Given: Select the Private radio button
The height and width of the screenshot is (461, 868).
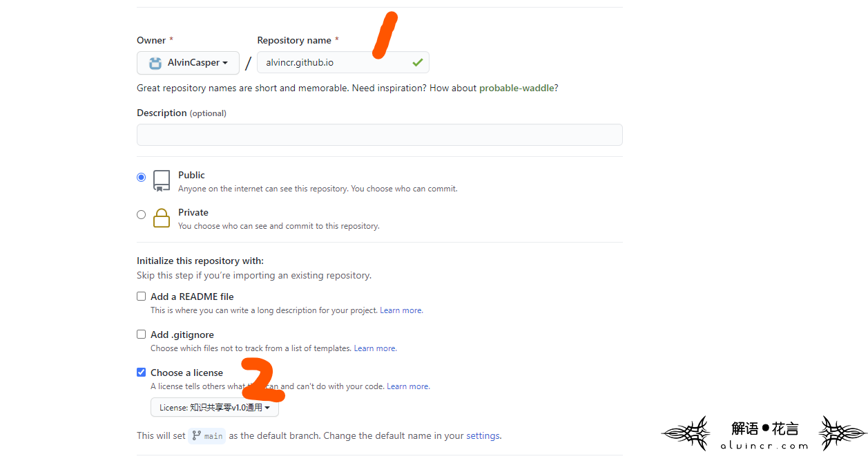Looking at the screenshot, I should [x=142, y=214].
